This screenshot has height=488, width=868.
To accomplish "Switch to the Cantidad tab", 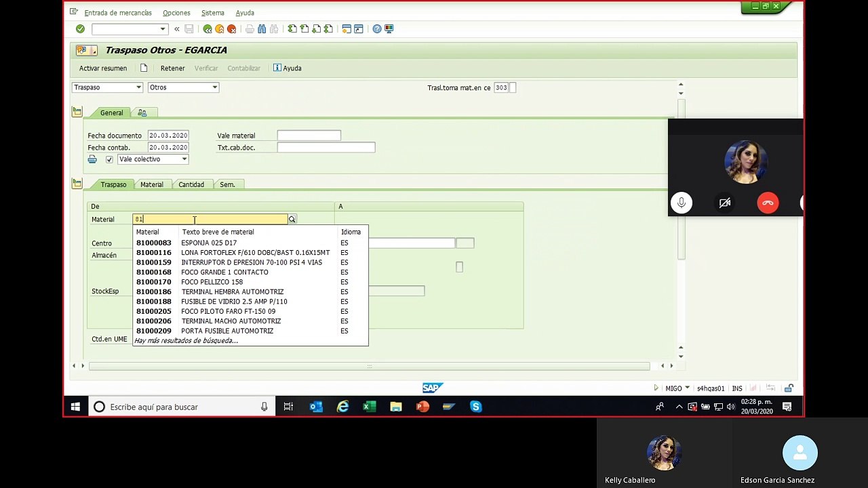I will tap(191, 184).
